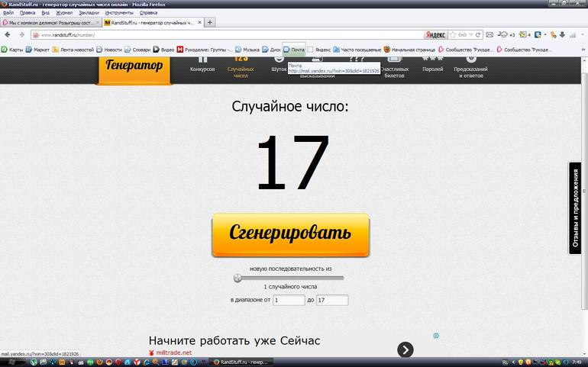The image size is (588, 367).
Task: Open the Инструменты menu
Action: pos(119,13)
